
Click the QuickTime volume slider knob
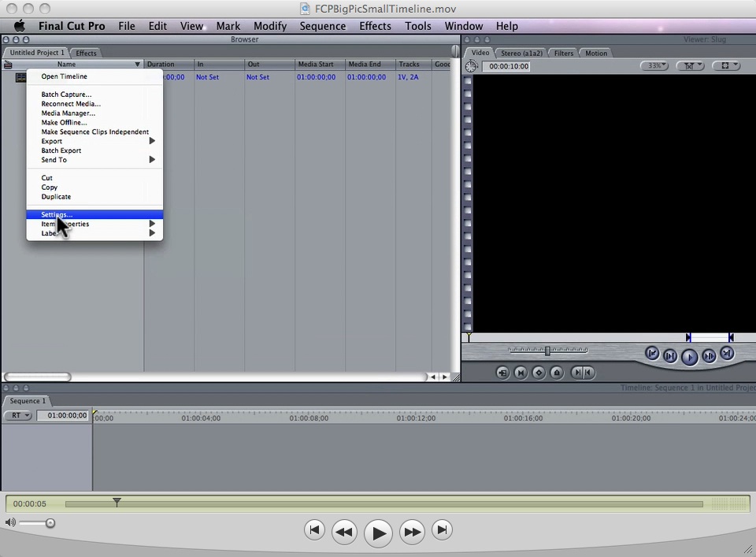pyautogui.click(x=50, y=523)
